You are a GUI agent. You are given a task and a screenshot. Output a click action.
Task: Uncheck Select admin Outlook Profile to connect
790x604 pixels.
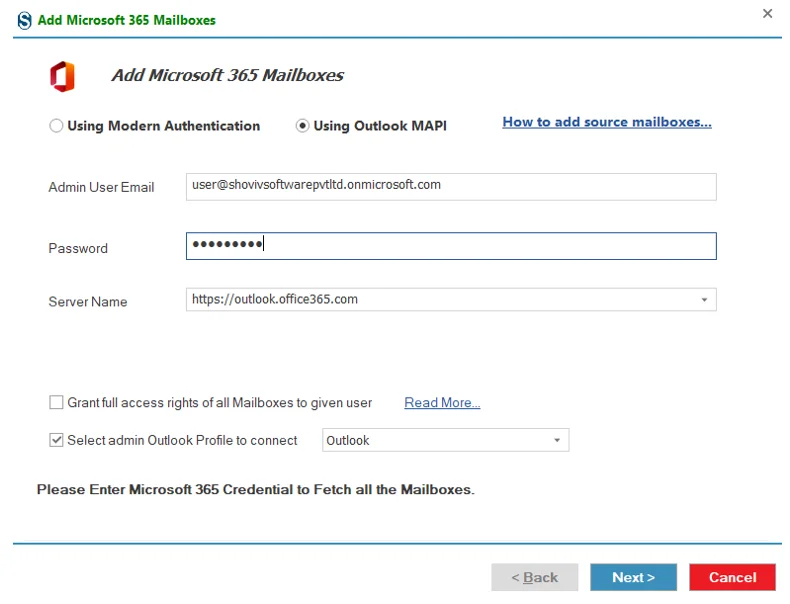click(56, 440)
